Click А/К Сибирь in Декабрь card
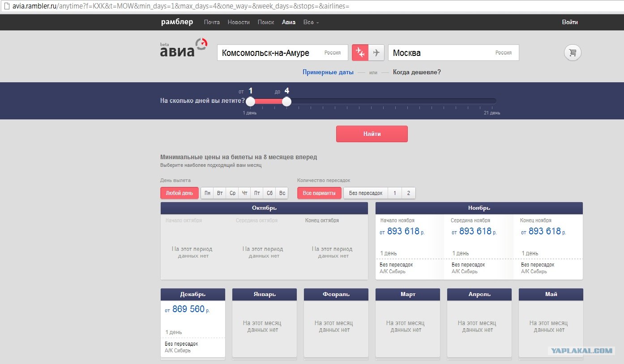 178,351
